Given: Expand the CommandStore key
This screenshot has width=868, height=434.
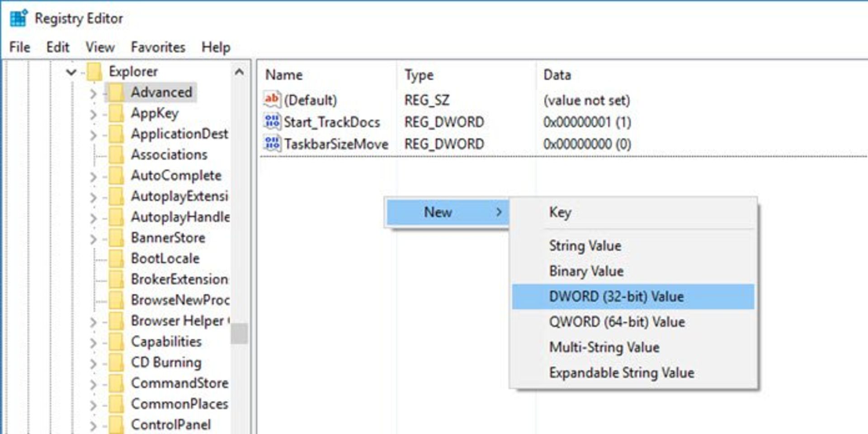Looking at the screenshot, I should pos(93,384).
